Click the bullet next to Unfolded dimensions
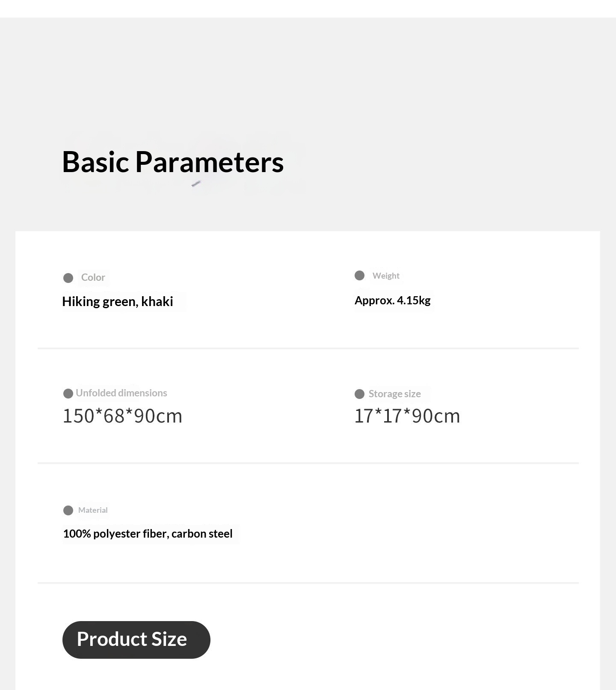Image resolution: width=616 pixels, height=690 pixels. (x=68, y=393)
